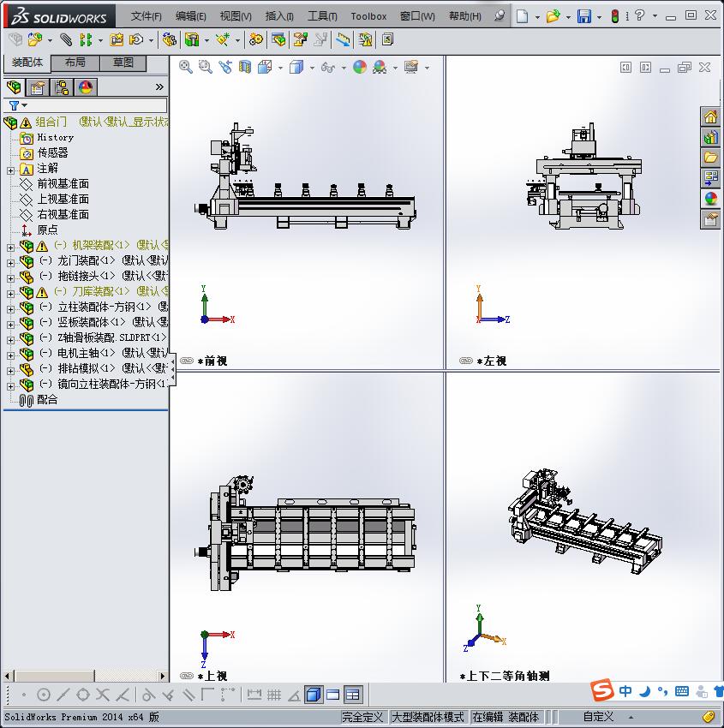Select the 配合 mates folder
Viewport: 724px width, 728px height.
click(47, 399)
